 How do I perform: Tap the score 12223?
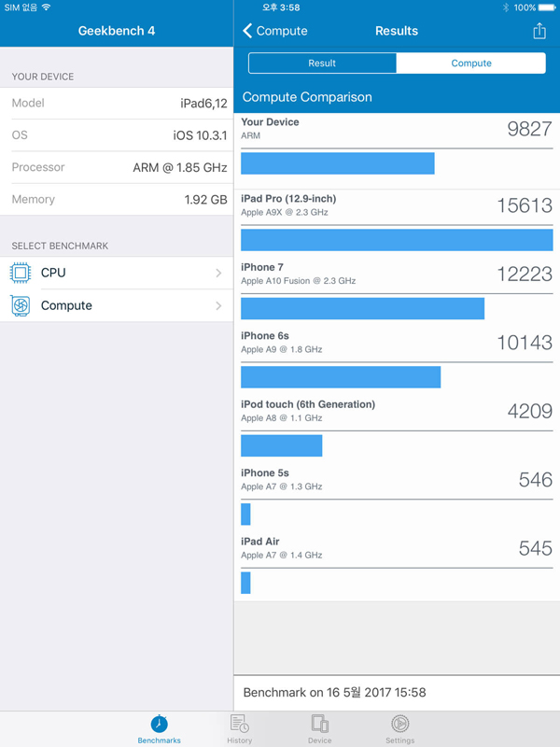tap(525, 274)
